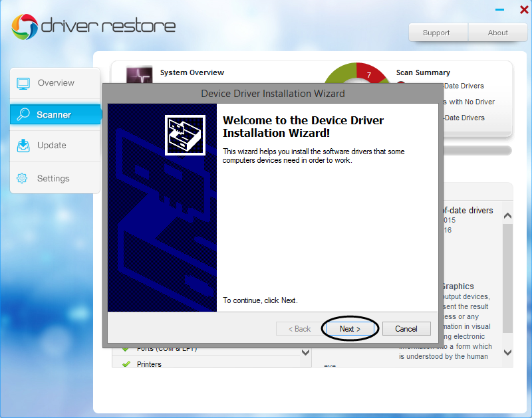Click the green checkmark beside Printers
The height and width of the screenshot is (418, 532).
126,364
